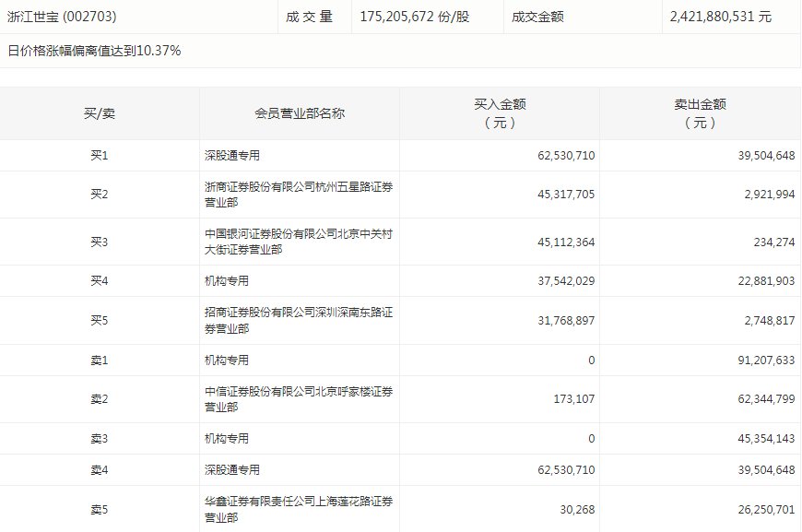Viewport: 802px width, 532px height.
Task: Click the stock name 浙江世宝 (002703)
Action: (x=62, y=17)
